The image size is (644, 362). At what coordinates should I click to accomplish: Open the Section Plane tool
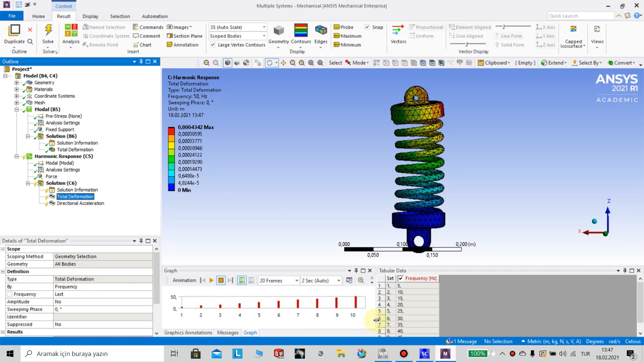pos(184,36)
